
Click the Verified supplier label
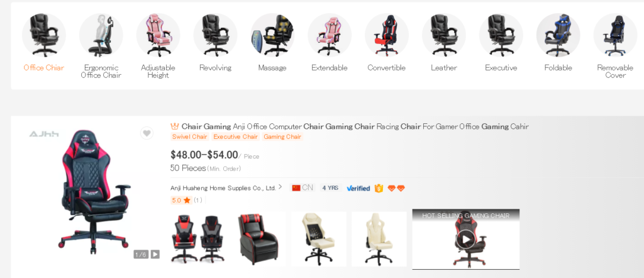[358, 189]
